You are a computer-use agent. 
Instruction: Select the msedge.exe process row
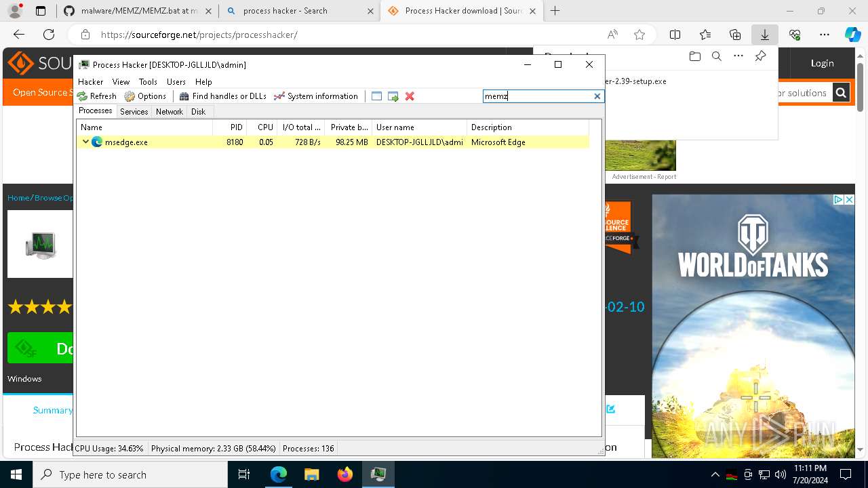point(333,142)
